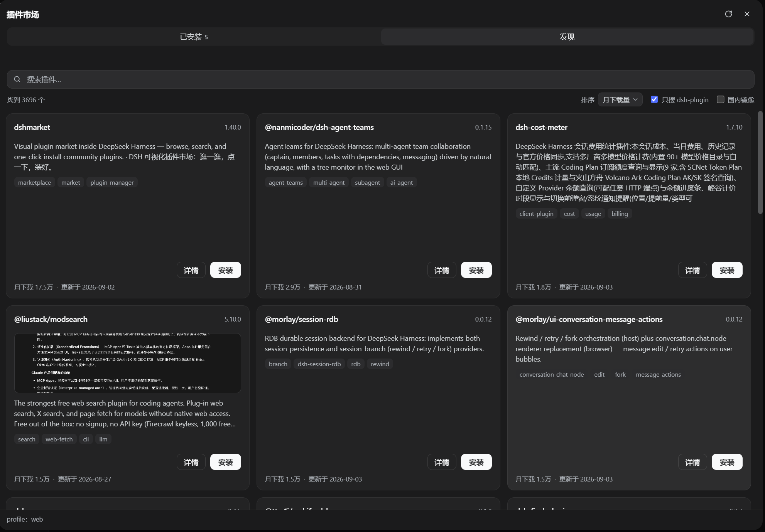This screenshot has height=532, width=765.
Task: Click the marketplace tag on dshmarket
Action: [x=34, y=182]
